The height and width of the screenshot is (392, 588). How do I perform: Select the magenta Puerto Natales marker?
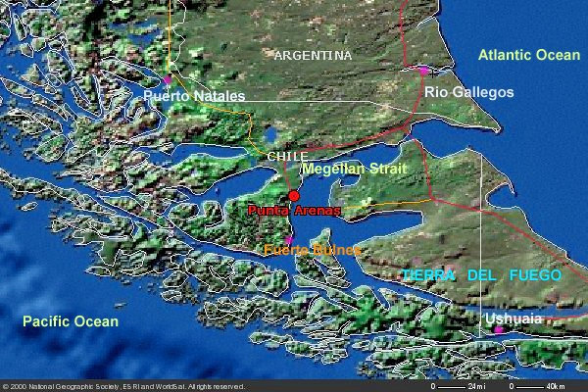tap(168, 78)
